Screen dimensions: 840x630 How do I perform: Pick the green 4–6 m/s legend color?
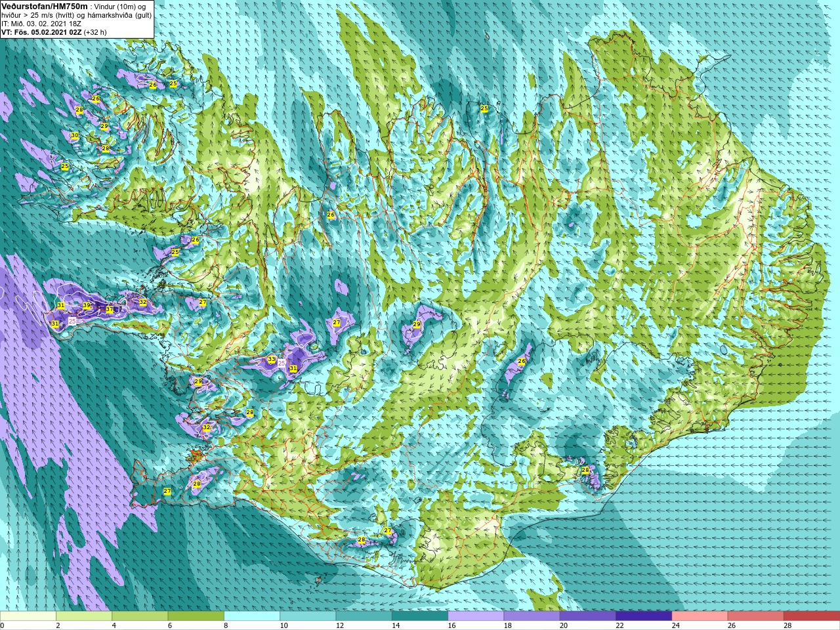click(x=140, y=616)
